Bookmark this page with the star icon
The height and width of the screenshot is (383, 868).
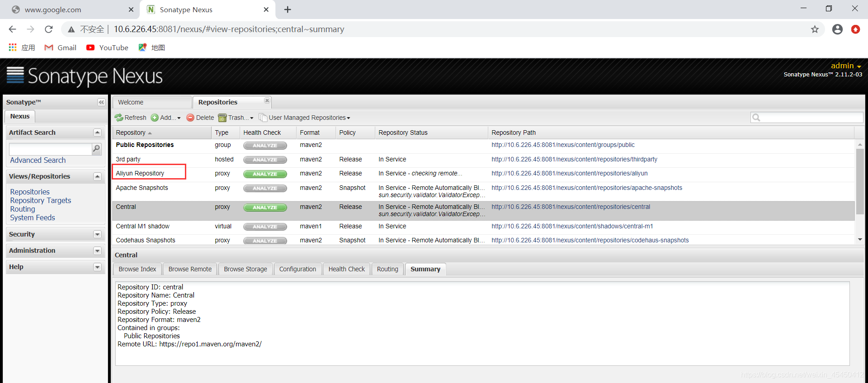(x=815, y=29)
